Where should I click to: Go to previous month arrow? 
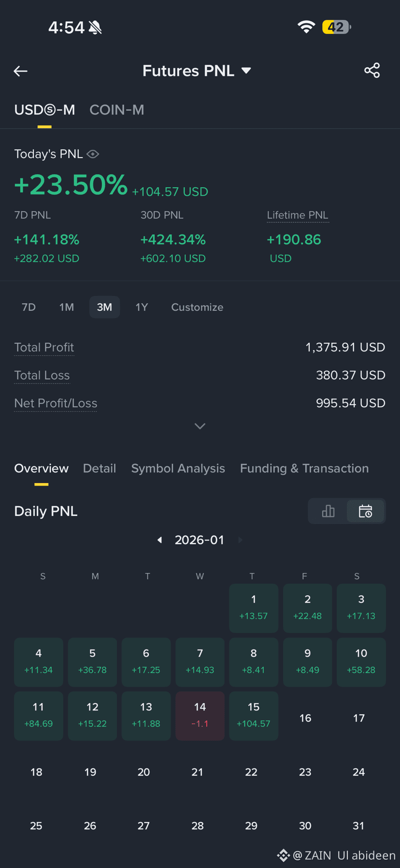pyautogui.click(x=160, y=540)
